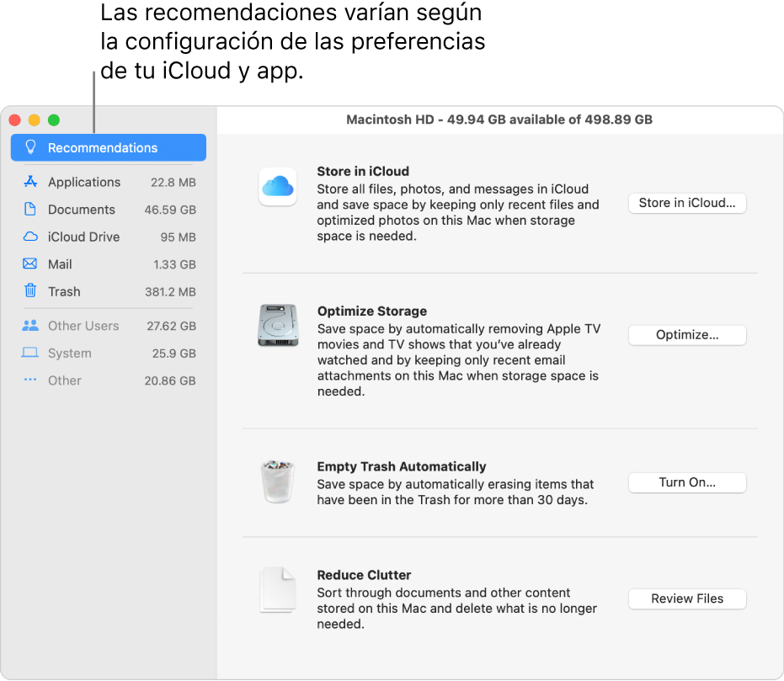Open iCloud Drive category
The width and height of the screenshot is (784, 681).
coord(109,237)
